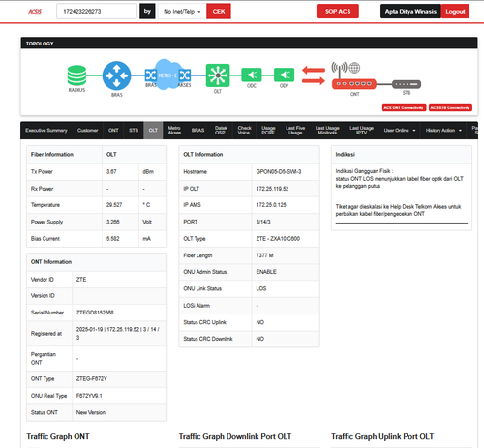Click the IP AMS value 172.25.0.125
This screenshot has width=484, height=448.
(271, 205)
